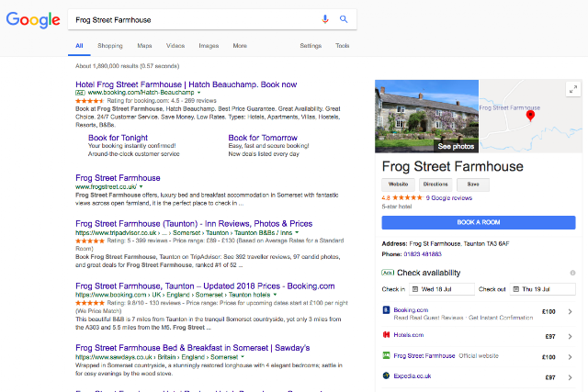Click the Hotels.com logo icon
This screenshot has width=588, height=392.
point(386,335)
